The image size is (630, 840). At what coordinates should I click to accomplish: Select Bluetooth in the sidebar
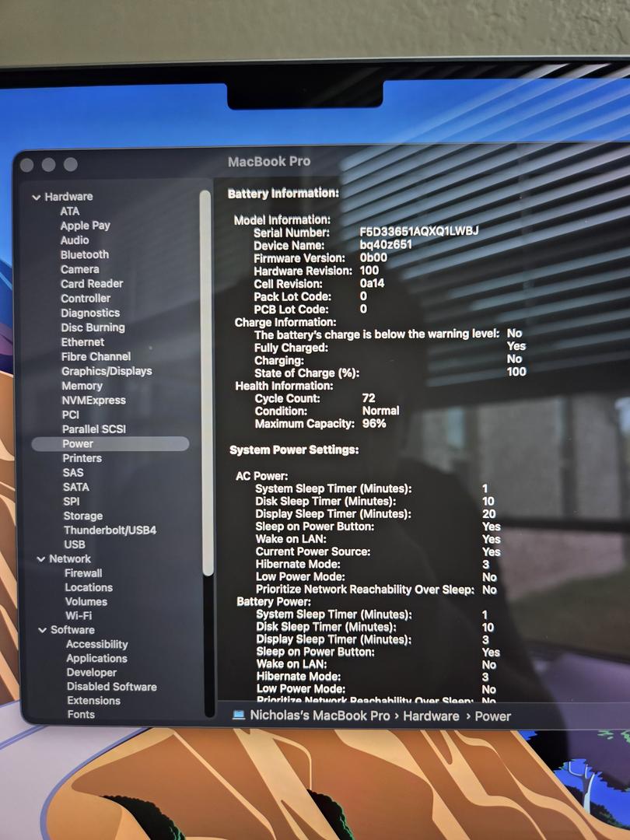tap(85, 255)
